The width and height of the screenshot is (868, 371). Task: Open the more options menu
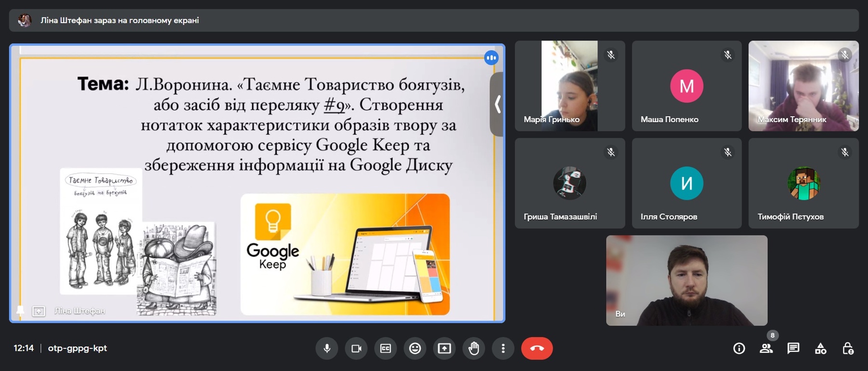click(x=503, y=348)
